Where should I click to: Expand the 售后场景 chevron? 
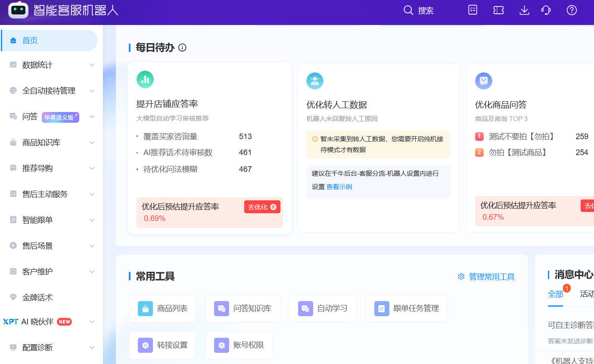click(92, 246)
